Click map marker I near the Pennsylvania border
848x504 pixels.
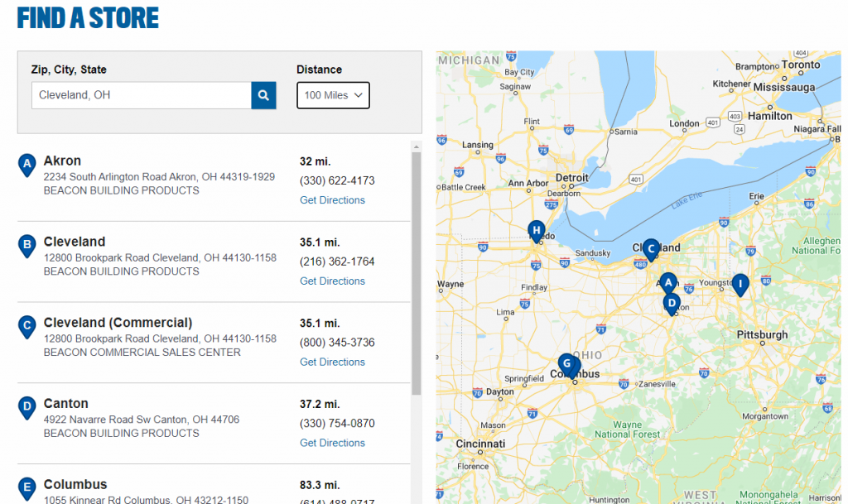pyautogui.click(x=740, y=285)
